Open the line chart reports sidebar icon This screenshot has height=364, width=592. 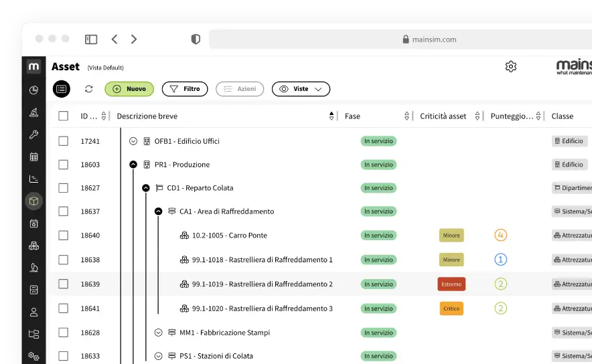click(33, 179)
